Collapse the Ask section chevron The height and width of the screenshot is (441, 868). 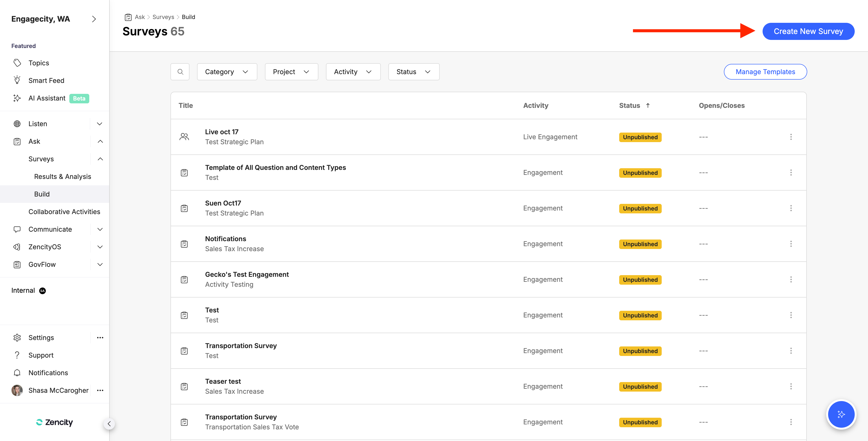[100, 141]
